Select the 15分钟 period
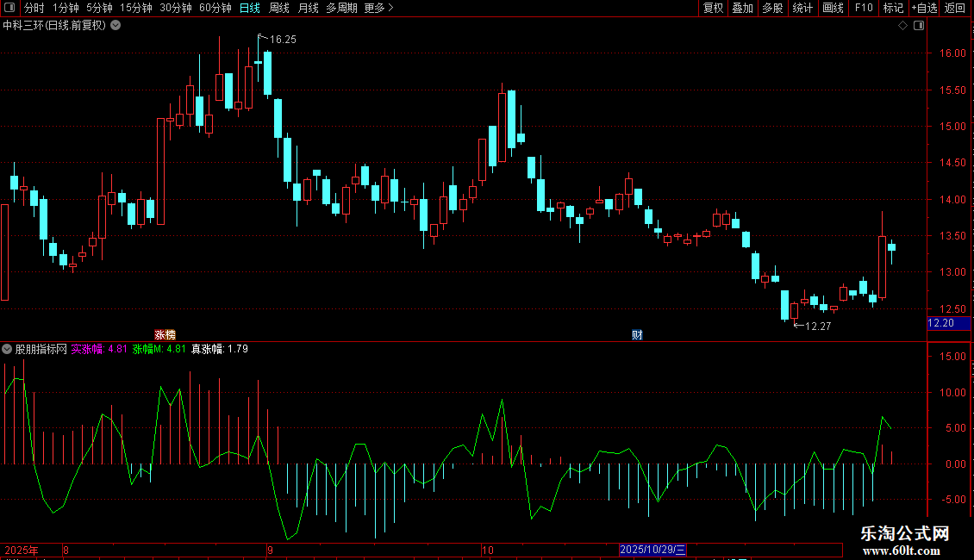Image resolution: width=974 pixels, height=560 pixels. pos(136,8)
